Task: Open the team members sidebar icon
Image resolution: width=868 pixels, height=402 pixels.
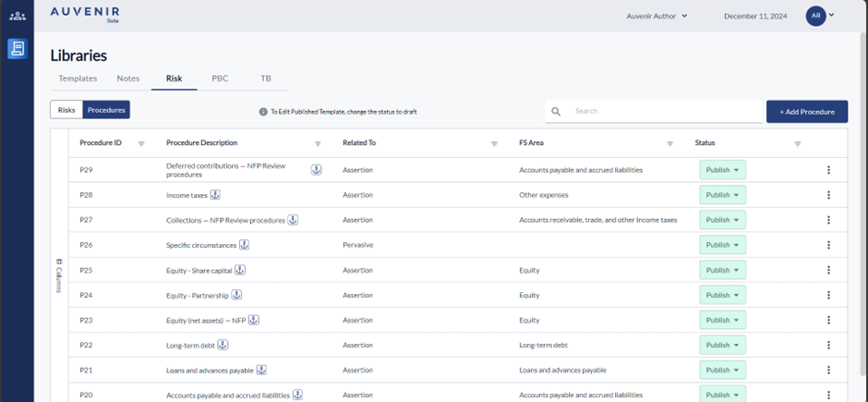Action: (17, 16)
